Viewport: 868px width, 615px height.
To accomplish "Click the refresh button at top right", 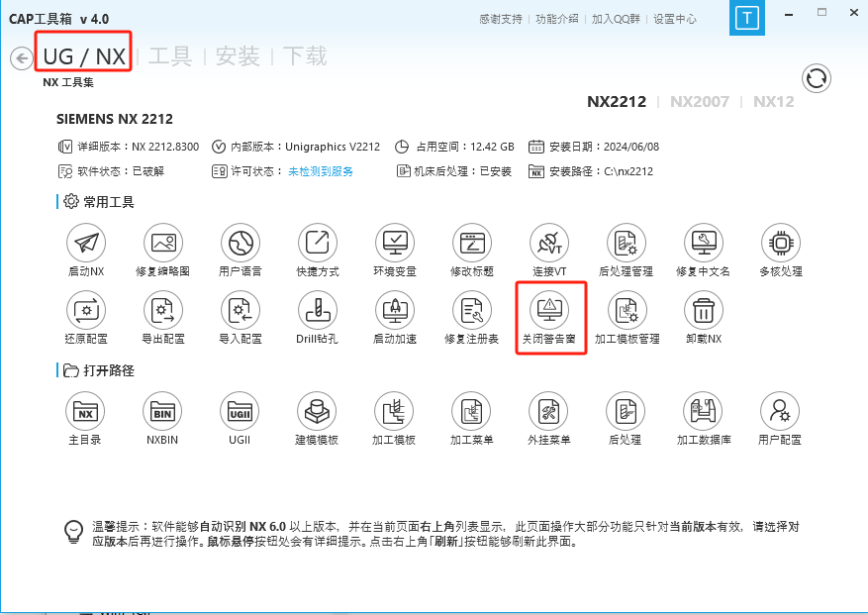I will click(817, 79).
